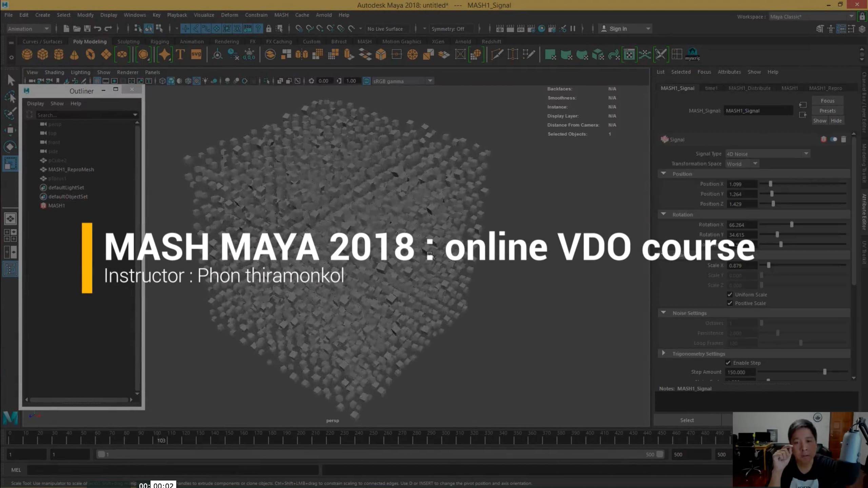Click the Select tool arrow icon
Screen dimensions: 868x488
[11, 80]
